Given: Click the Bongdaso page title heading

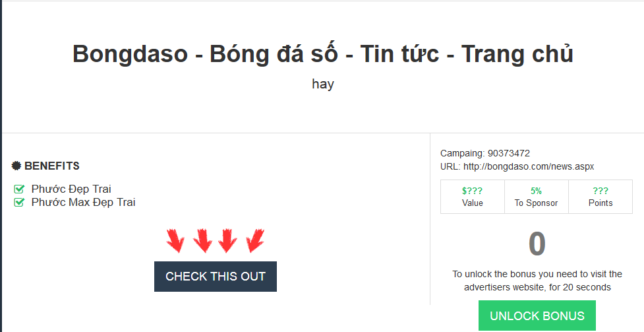Looking at the screenshot, I should 322,54.
